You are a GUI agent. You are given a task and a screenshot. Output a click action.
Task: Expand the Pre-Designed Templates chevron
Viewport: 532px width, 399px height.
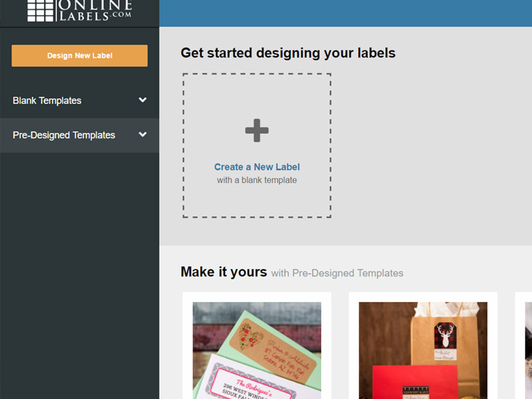pyautogui.click(x=143, y=135)
